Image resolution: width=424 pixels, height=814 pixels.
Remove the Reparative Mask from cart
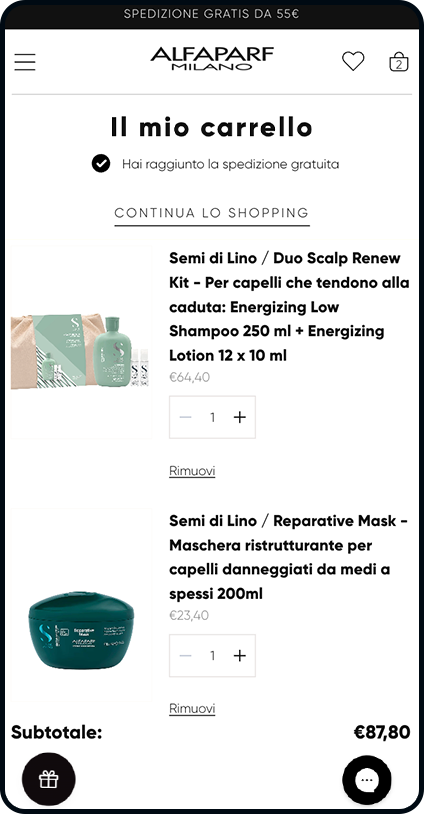coord(192,709)
